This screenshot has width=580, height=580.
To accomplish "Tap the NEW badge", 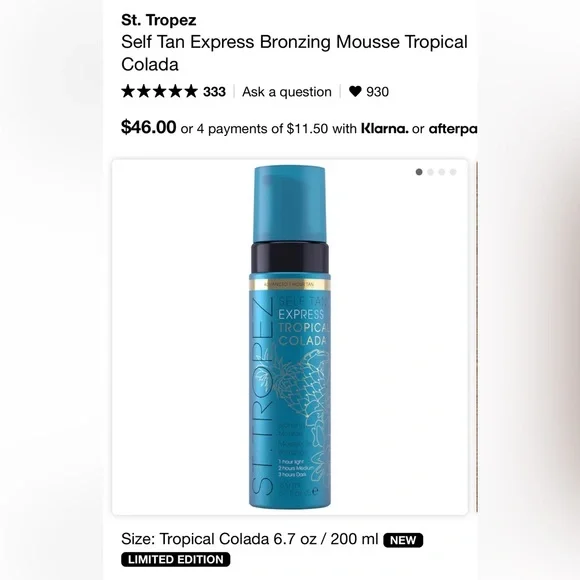I will [x=403, y=540].
